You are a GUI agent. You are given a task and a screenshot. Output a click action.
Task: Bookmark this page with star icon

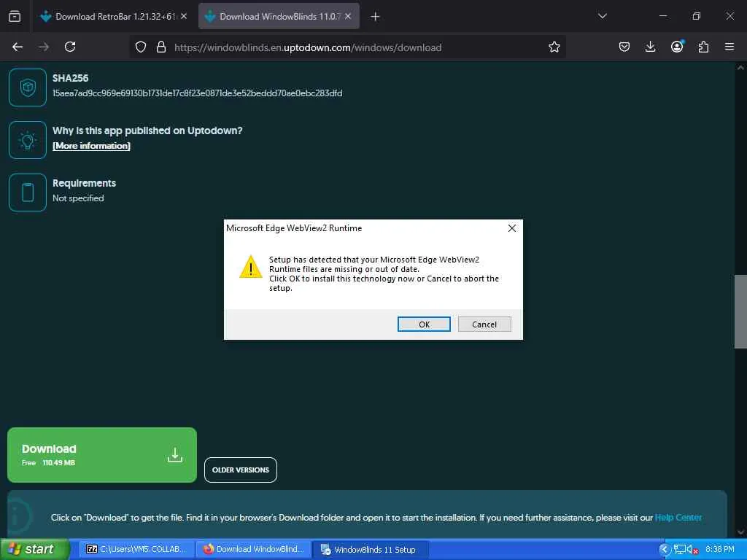point(554,47)
